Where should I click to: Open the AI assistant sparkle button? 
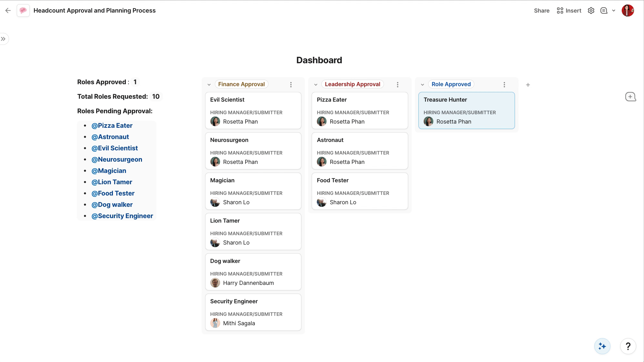pos(602,346)
